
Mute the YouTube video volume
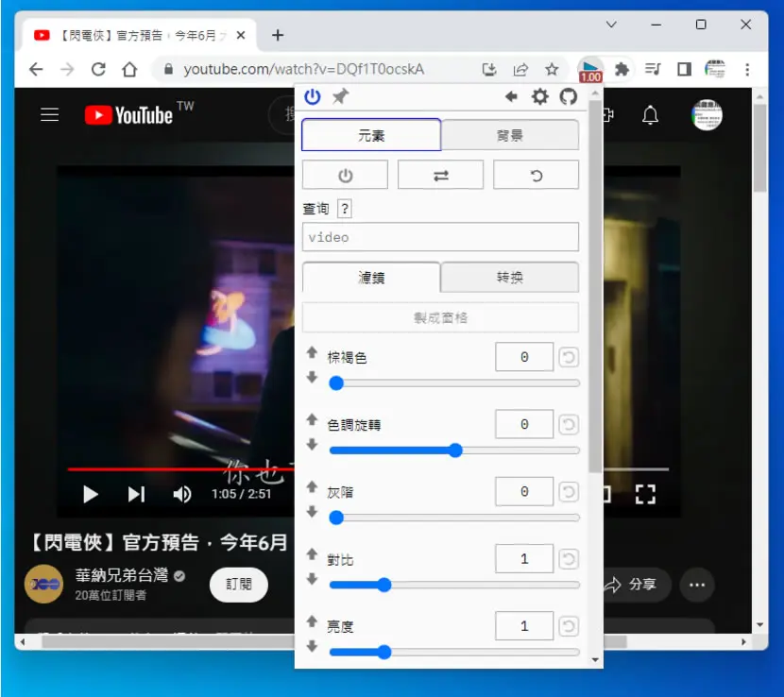[181, 494]
